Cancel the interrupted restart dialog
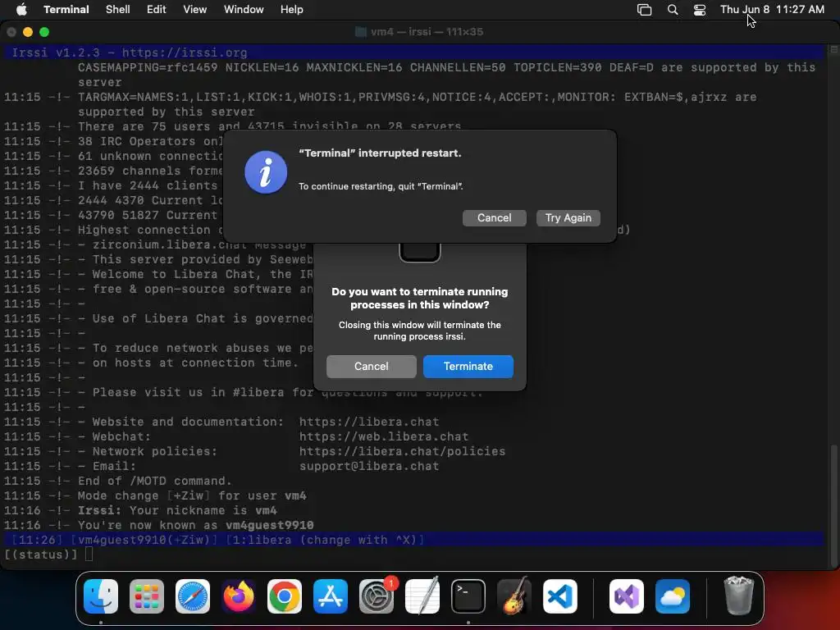Image resolution: width=840 pixels, height=630 pixels. click(494, 218)
